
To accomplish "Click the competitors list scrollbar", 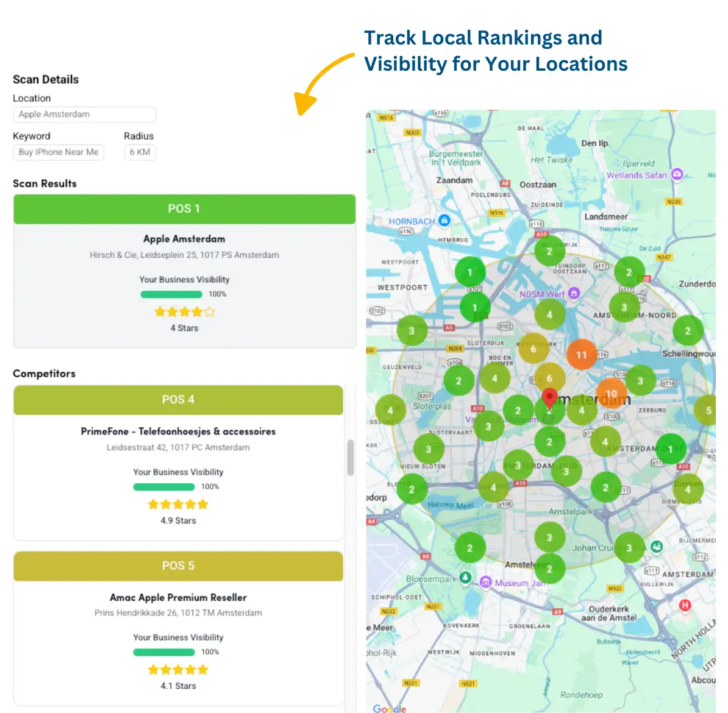I will tap(351, 457).
